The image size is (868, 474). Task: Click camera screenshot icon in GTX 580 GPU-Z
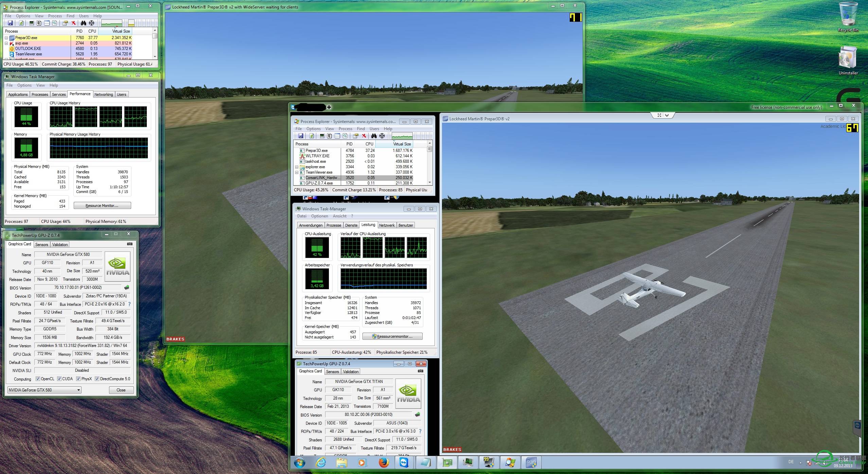click(x=130, y=244)
